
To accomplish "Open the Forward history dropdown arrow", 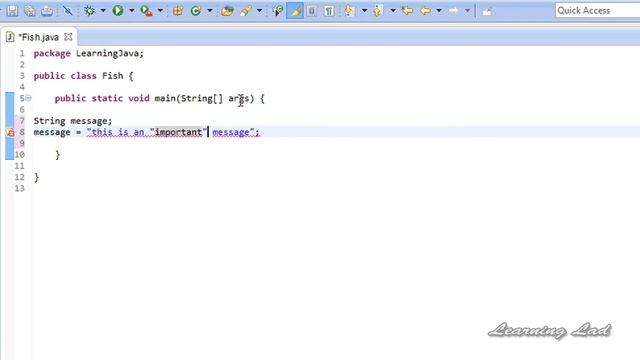I will coord(467,11).
